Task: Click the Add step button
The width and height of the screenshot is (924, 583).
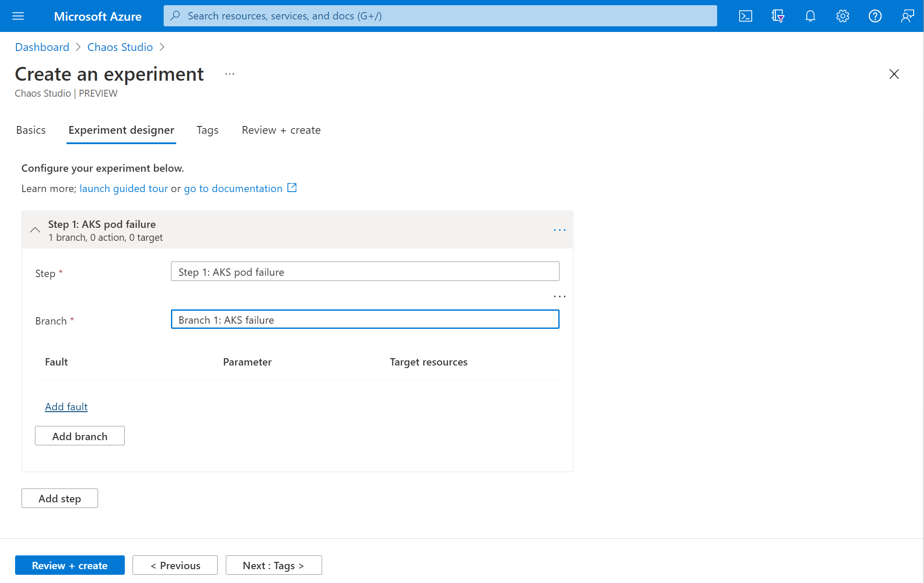Action: tap(60, 498)
